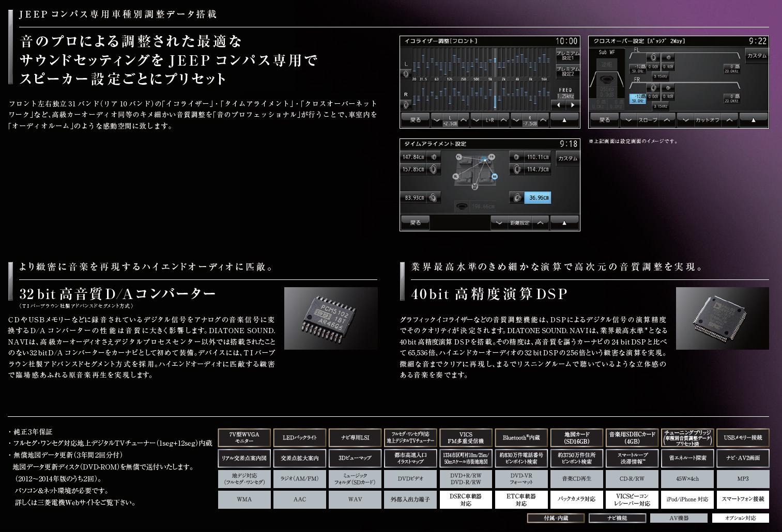Viewport: 782px width, 532px height.
Task: Tap the ▲ button on time alignment screen
Action: (x=564, y=223)
